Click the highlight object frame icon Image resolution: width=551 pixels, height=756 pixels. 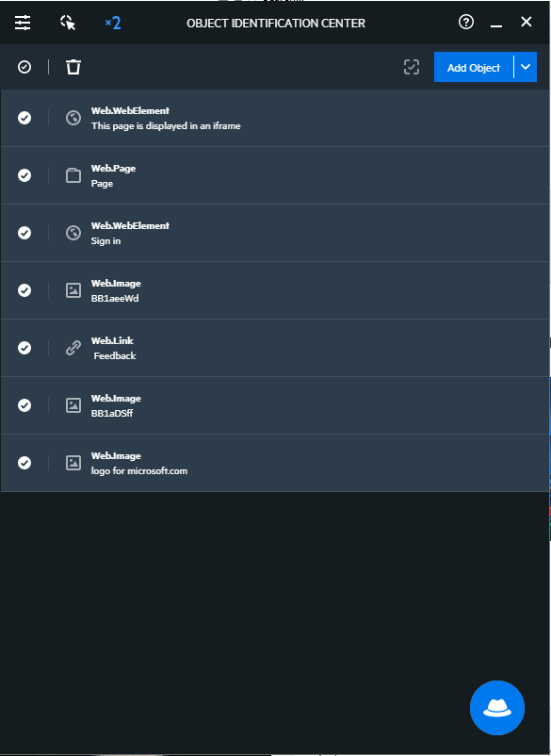click(x=412, y=67)
